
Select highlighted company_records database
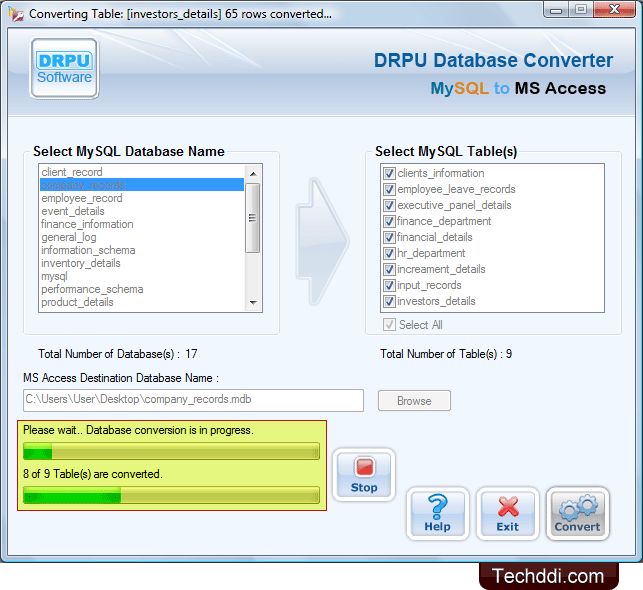(x=142, y=185)
